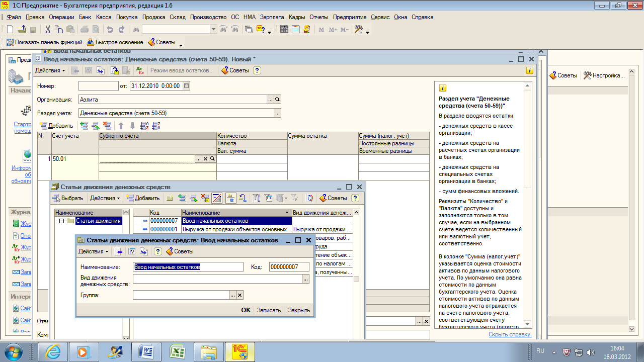Click Записать button in the item dialog
The width and height of the screenshot is (644, 362).
(269, 310)
